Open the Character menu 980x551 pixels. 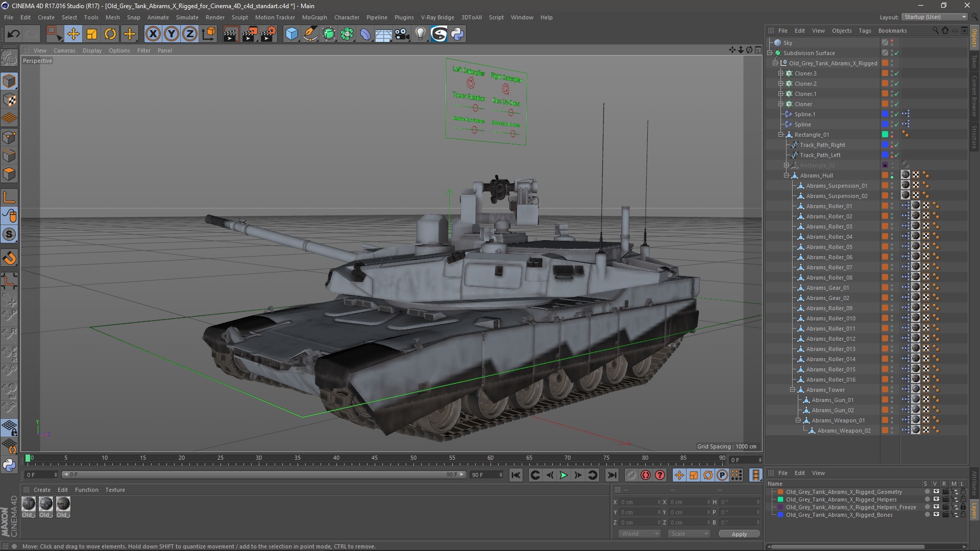[347, 17]
